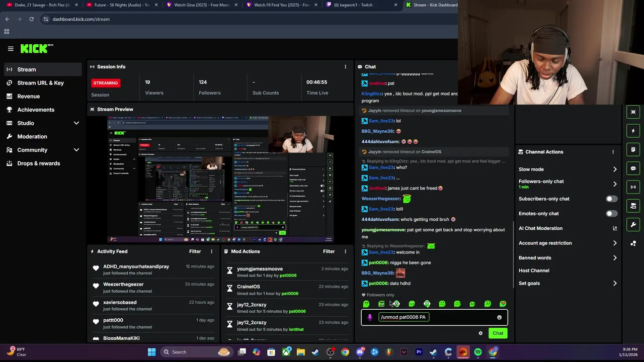Viewport: 644px width, 362px height.
Task: Select CrainelOS entry in Mod Actions
Action: click(287, 290)
